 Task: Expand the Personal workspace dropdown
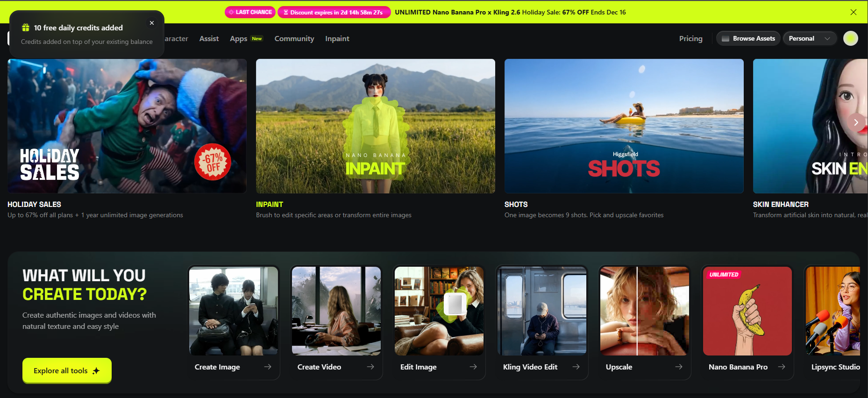point(809,38)
